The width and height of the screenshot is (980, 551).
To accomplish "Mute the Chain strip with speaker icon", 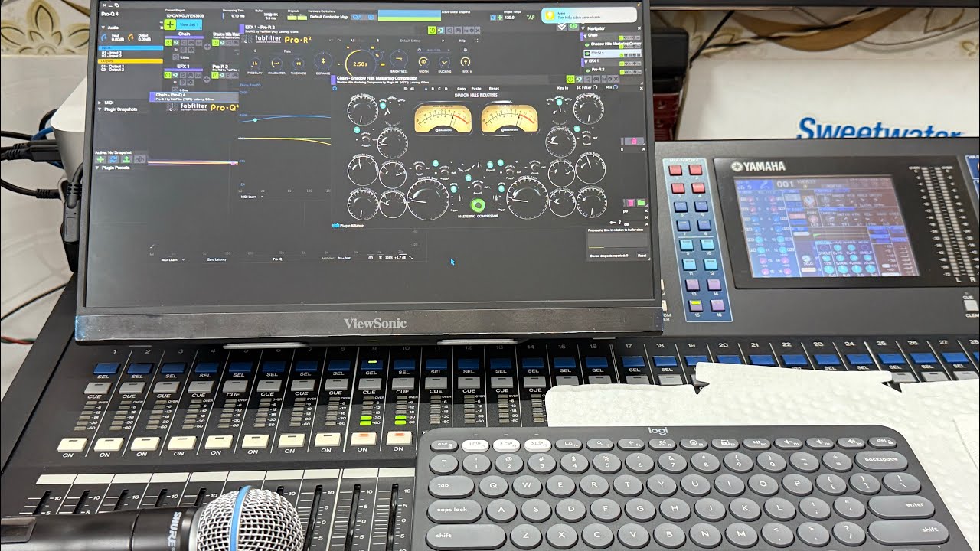I will (x=184, y=42).
